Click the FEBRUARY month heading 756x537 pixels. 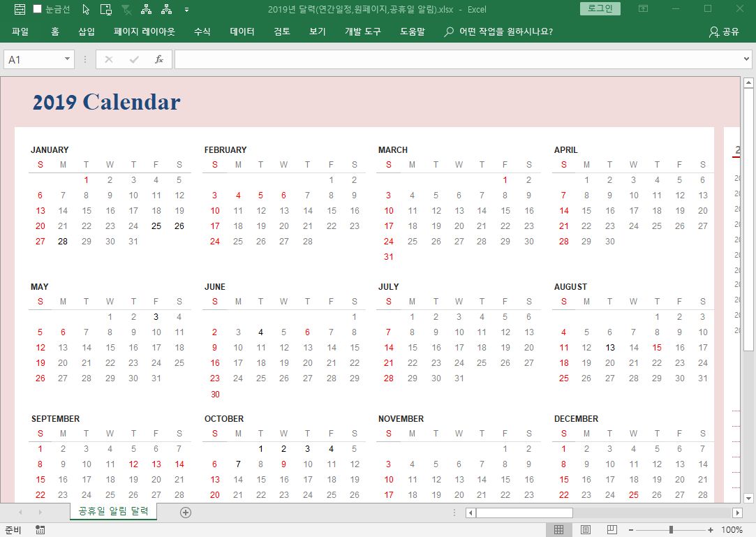225,150
